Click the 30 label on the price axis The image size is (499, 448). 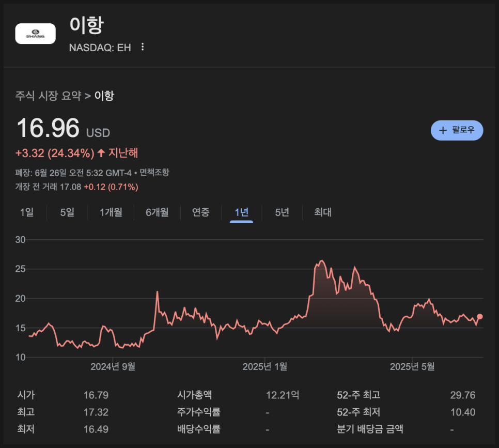[x=20, y=239]
